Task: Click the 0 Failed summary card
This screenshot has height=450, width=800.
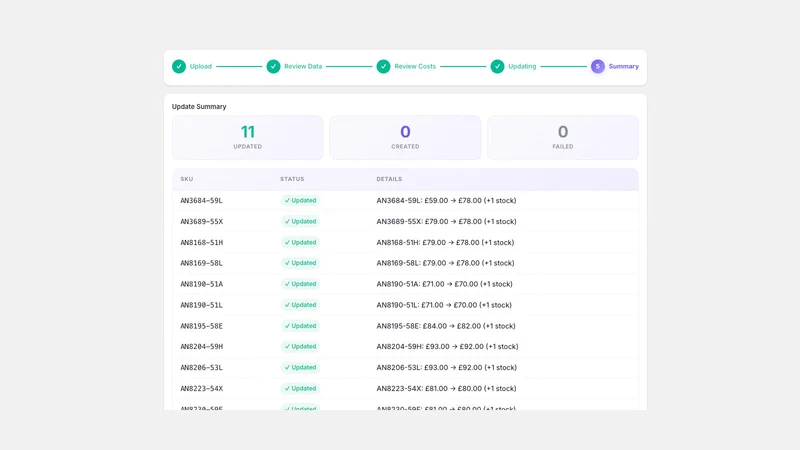Action: pos(563,138)
